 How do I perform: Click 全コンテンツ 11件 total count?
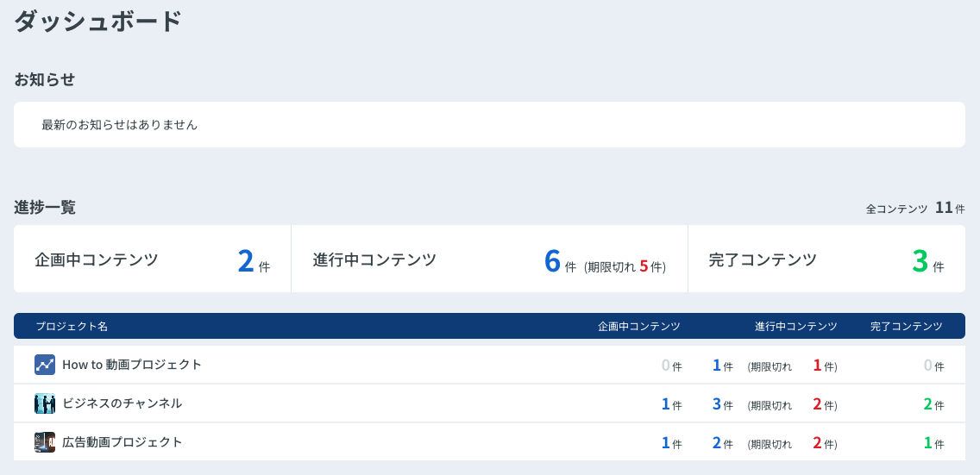pyautogui.click(x=915, y=209)
